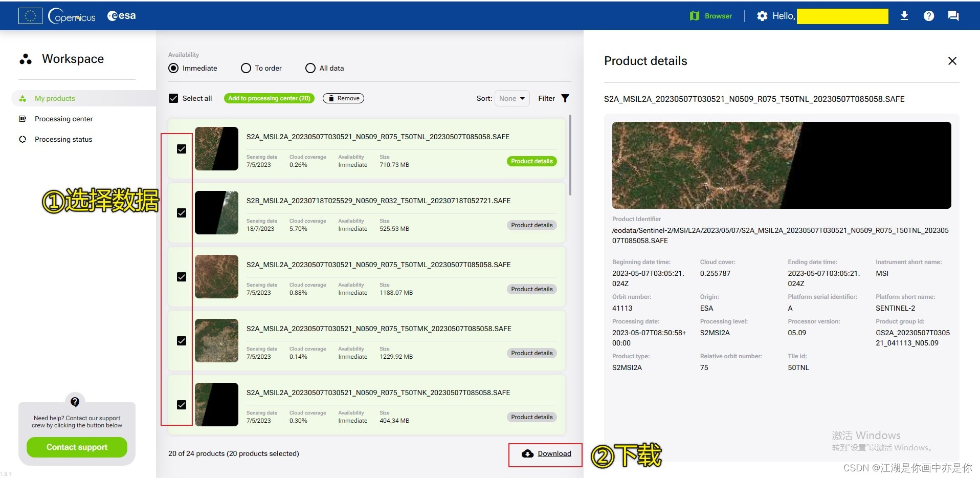
Task: Click the T50TMK product name text
Action: point(378,329)
